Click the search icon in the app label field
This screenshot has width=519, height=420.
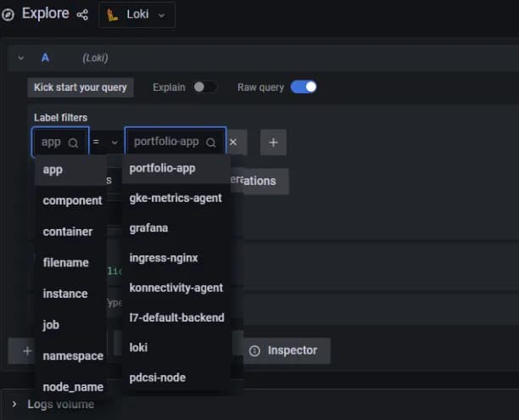[73, 143]
